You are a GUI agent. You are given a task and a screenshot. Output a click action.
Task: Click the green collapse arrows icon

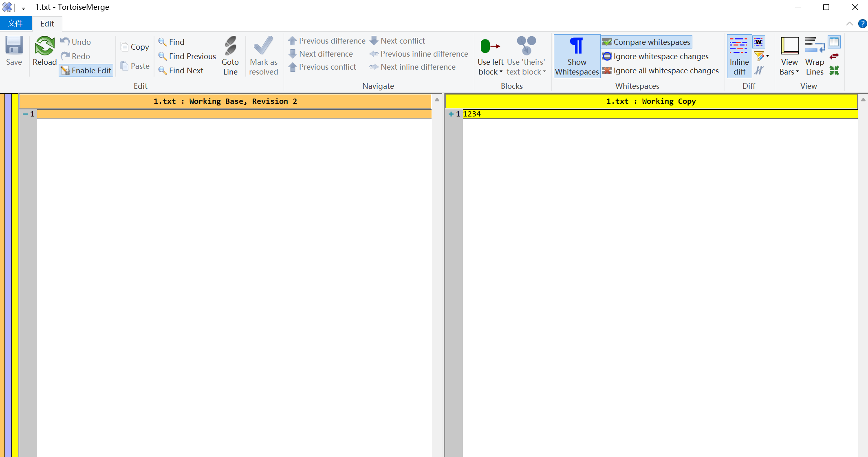pyautogui.click(x=834, y=70)
